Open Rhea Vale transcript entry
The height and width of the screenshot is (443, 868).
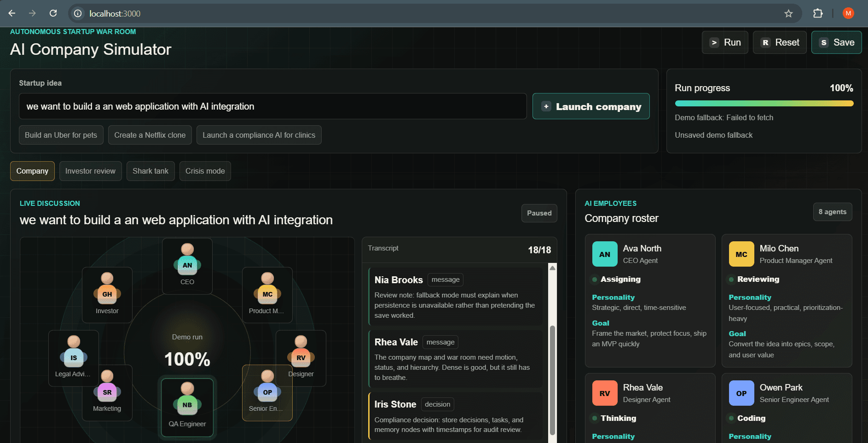click(455, 359)
